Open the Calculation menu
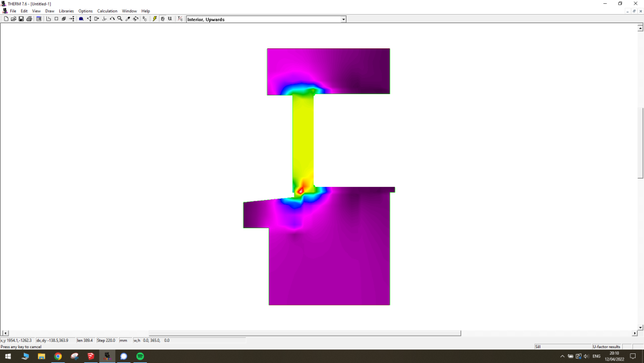This screenshot has height=363, width=644. click(107, 11)
